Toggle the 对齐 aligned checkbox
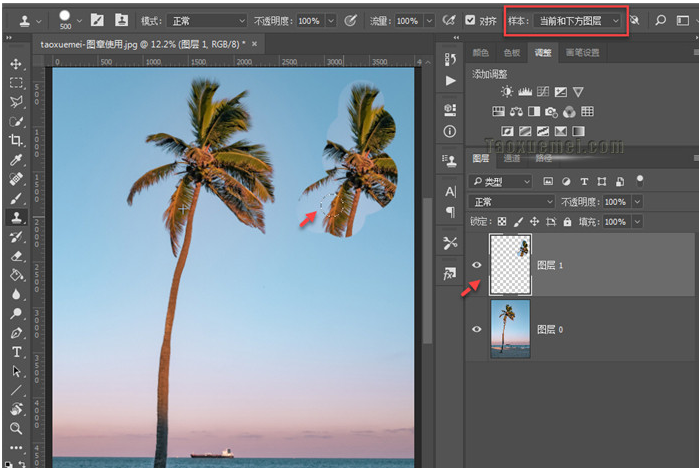 (471, 20)
